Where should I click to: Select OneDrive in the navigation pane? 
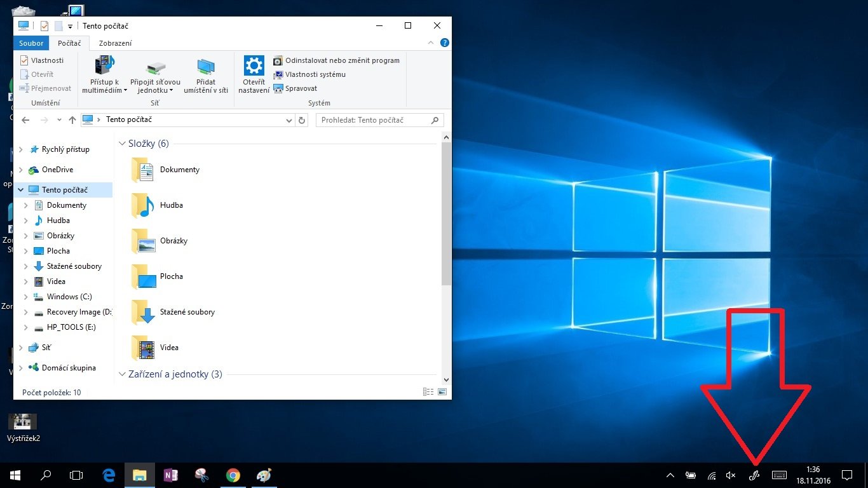coord(51,170)
